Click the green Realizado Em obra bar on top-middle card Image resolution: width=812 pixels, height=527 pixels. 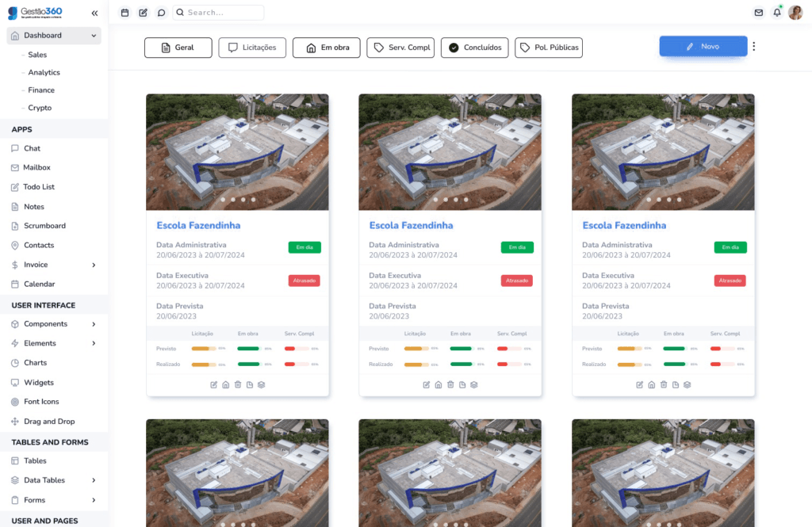(461, 365)
